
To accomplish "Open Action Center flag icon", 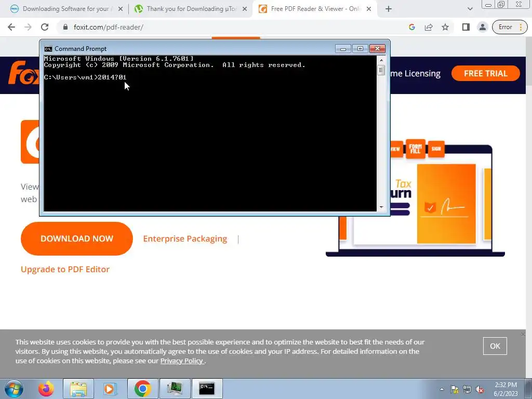I will click(454, 389).
